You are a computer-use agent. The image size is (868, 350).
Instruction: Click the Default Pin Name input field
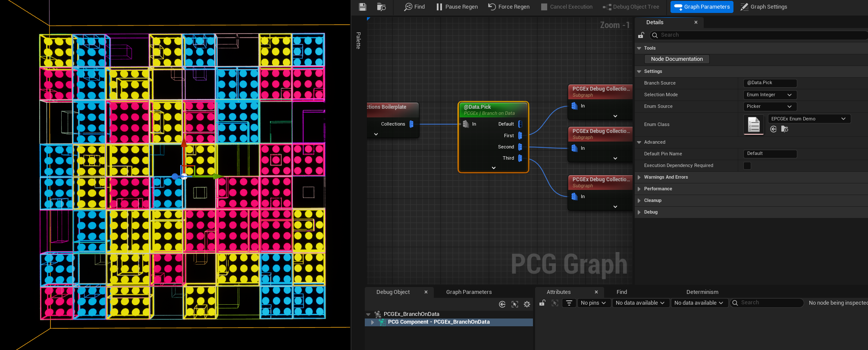tap(770, 154)
